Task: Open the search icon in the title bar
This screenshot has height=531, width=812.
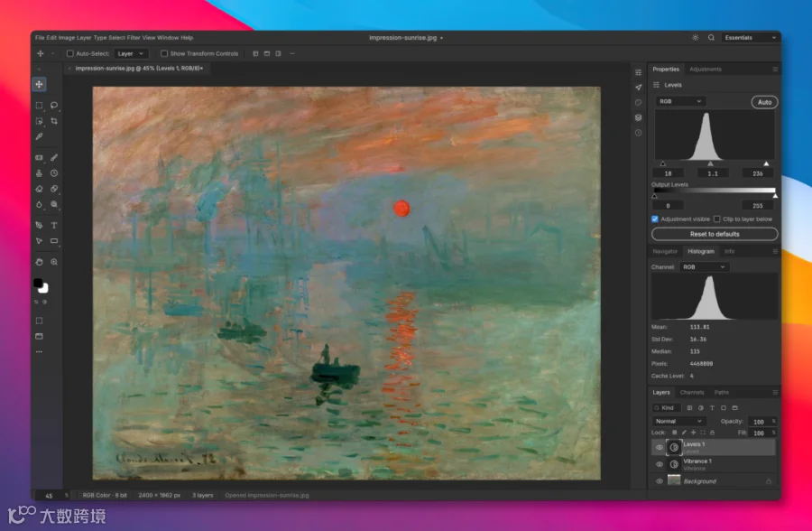Action: (712, 37)
